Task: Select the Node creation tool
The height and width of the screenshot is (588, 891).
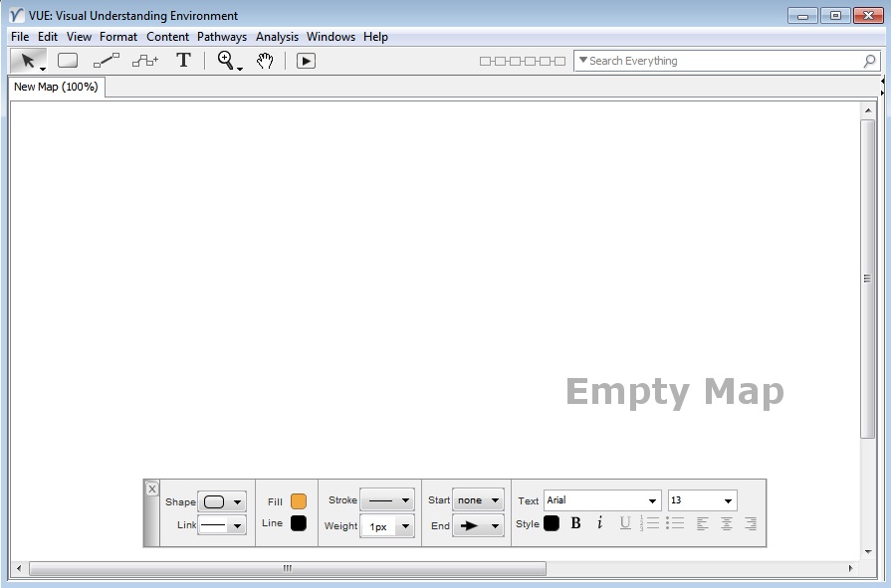Action: click(67, 60)
